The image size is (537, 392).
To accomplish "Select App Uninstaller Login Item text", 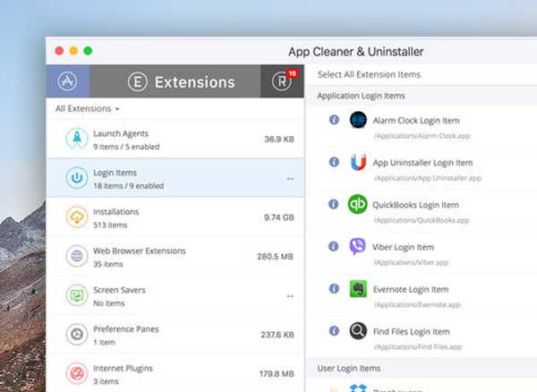I will click(422, 163).
